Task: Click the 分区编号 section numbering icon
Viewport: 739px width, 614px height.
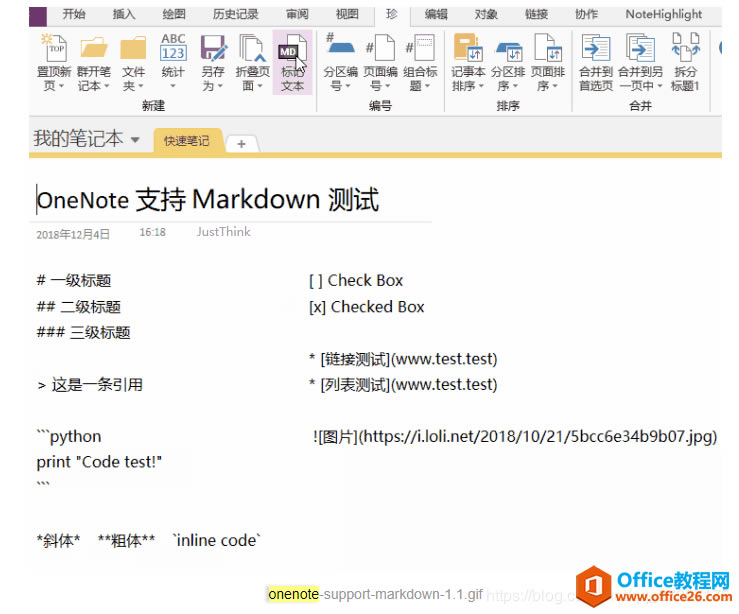Action: click(x=340, y=46)
